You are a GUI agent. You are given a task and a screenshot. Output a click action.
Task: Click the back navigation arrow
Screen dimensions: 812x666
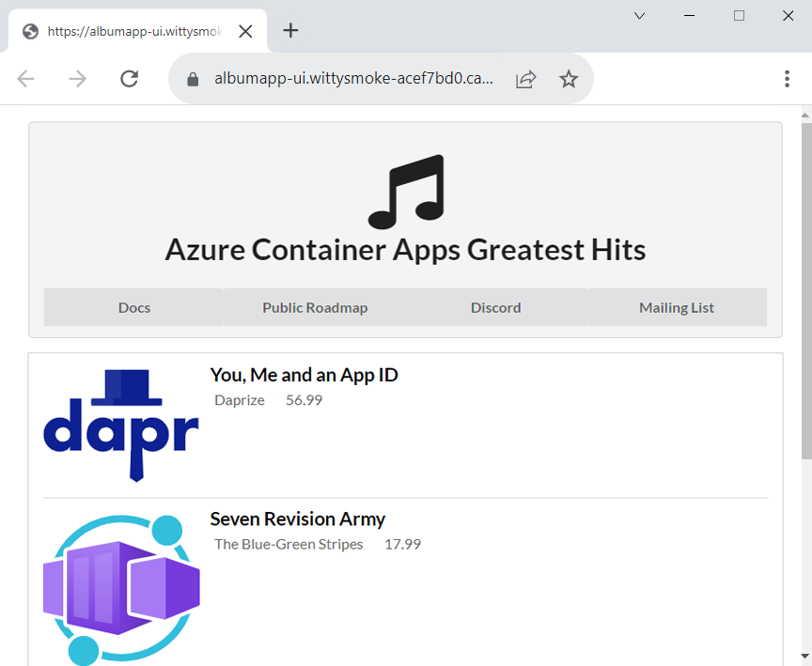[x=25, y=79]
